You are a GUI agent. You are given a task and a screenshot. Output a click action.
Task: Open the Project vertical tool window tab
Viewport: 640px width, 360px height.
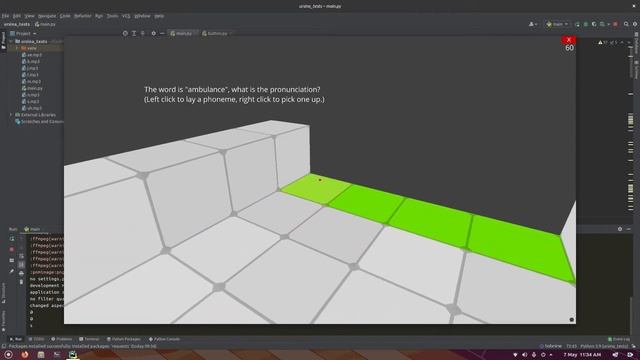[3, 41]
